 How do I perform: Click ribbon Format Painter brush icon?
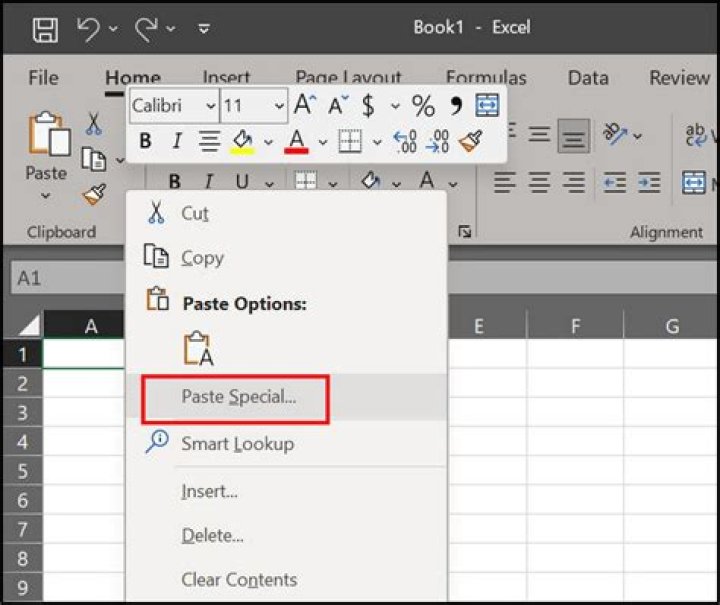94,194
